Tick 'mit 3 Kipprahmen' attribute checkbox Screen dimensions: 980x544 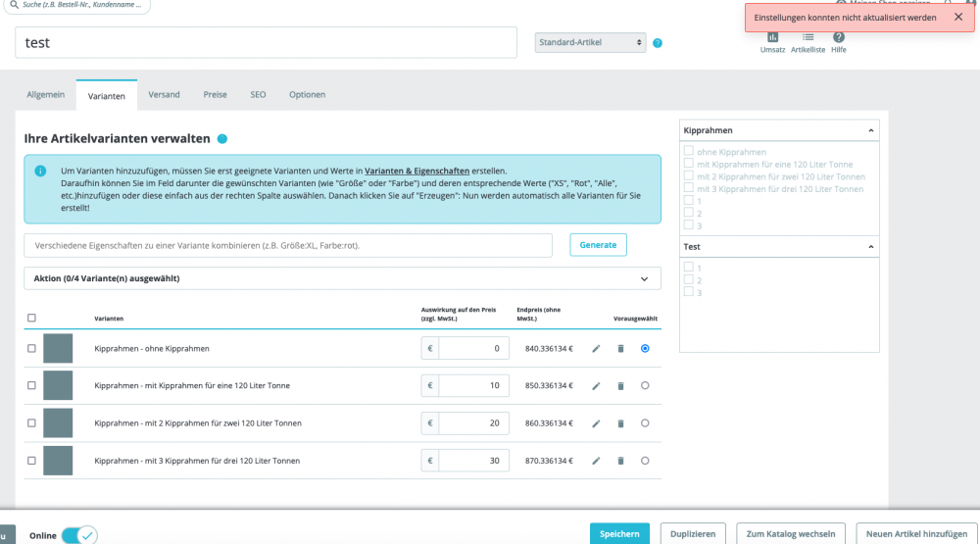(x=689, y=187)
